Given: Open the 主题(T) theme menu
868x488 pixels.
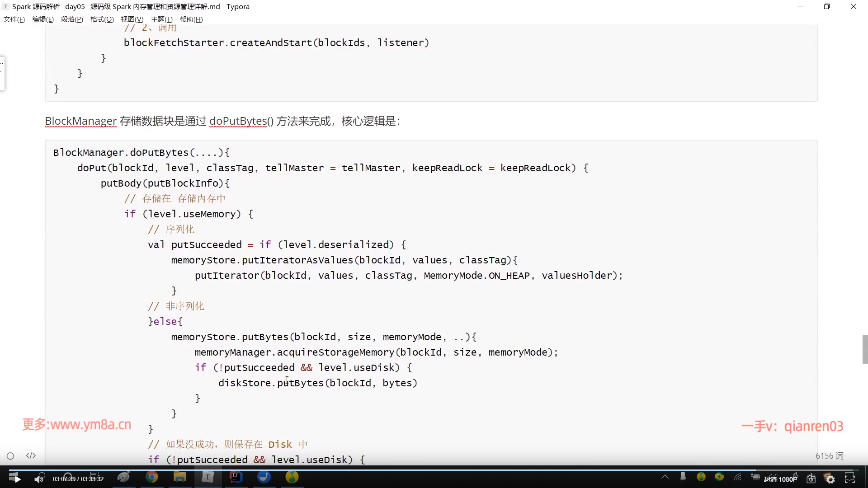Looking at the screenshot, I should tap(161, 19).
